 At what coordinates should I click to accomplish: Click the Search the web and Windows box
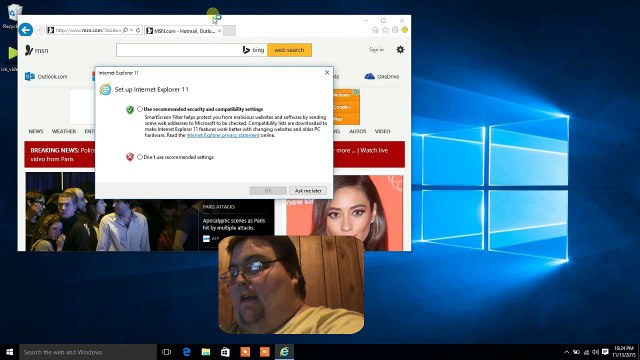point(88,352)
